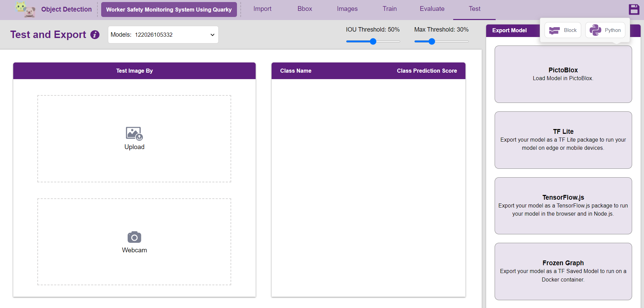Select the Python export option
The image size is (644, 308).
pos(605,30)
